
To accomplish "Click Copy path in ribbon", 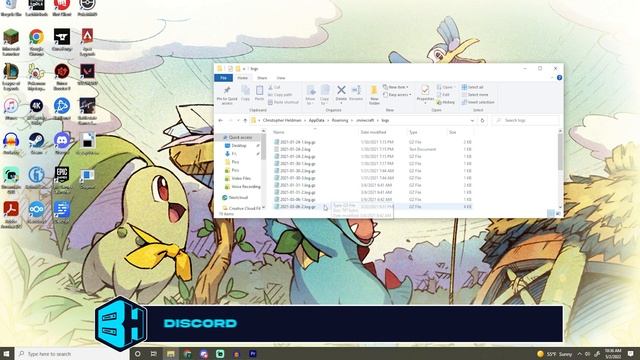I will click(x=280, y=95).
